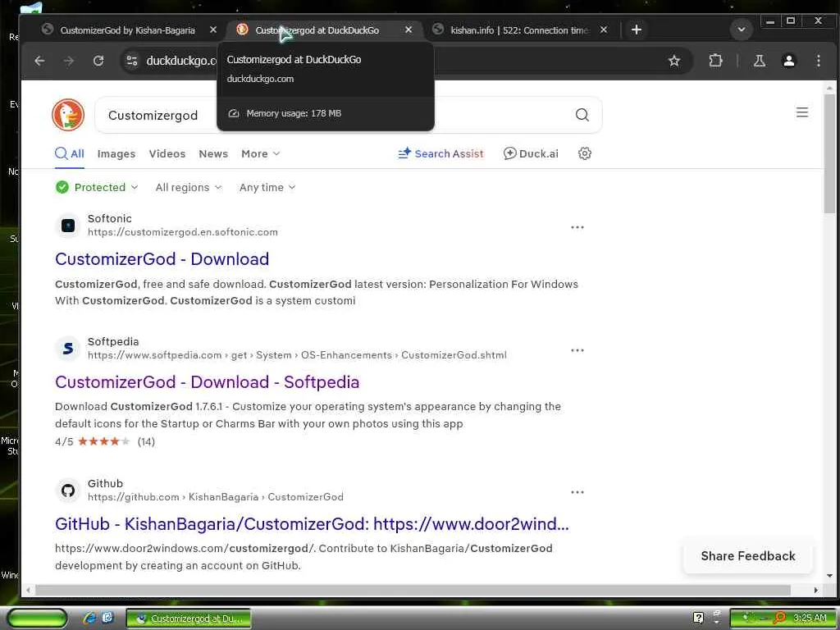Click the green Start button on taskbar
This screenshot has width=840, height=630.
pyautogui.click(x=37, y=619)
